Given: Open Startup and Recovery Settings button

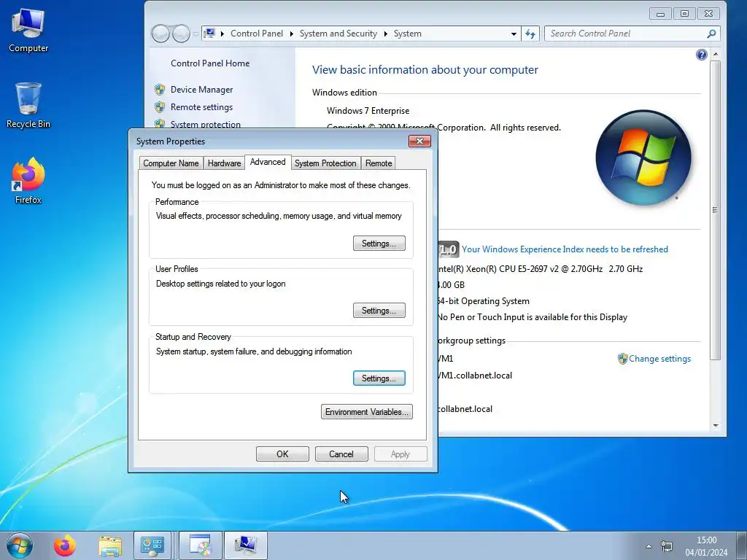Looking at the screenshot, I should [379, 378].
